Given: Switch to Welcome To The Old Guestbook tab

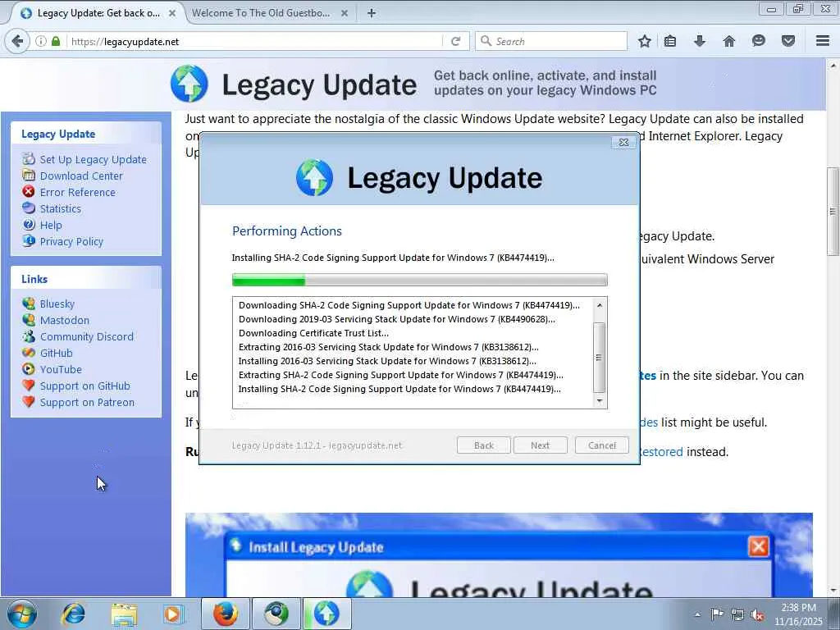Looking at the screenshot, I should pyautogui.click(x=261, y=13).
